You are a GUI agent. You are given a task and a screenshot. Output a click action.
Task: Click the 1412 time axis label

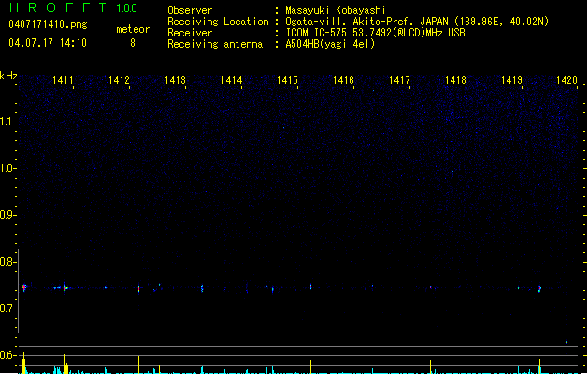click(119, 80)
